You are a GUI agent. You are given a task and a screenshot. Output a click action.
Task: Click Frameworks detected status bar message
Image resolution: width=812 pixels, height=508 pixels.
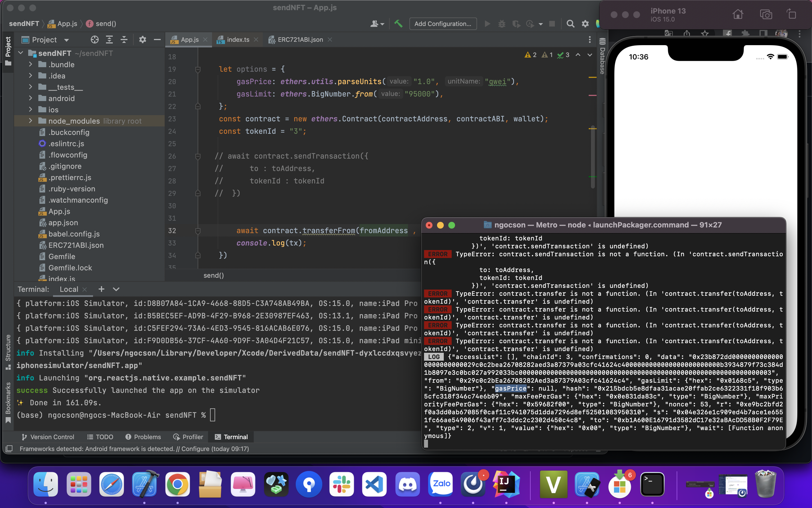click(x=134, y=448)
